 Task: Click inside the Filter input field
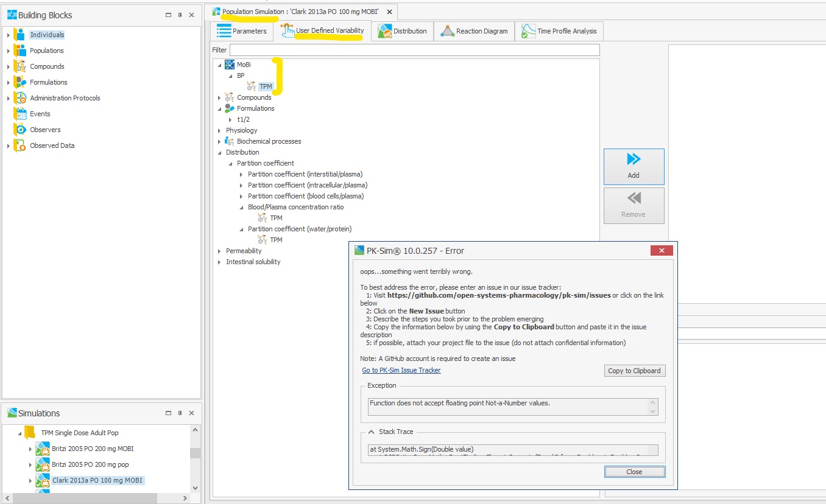414,50
